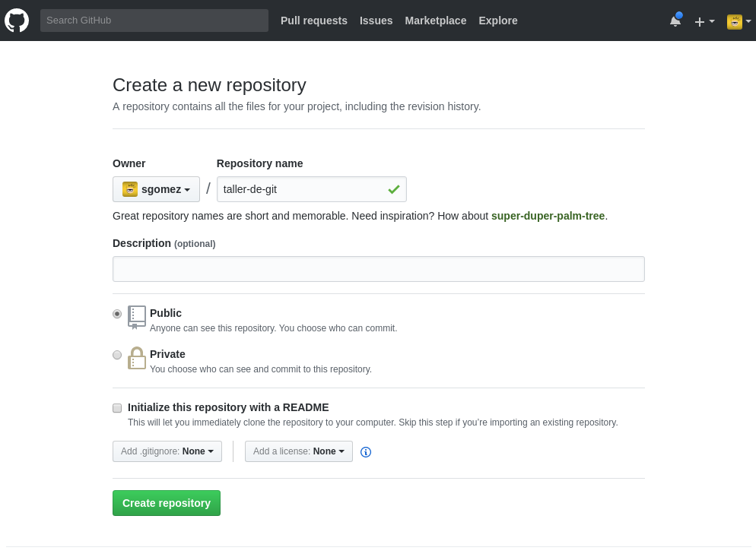Image resolution: width=756 pixels, height=557 pixels.
Task: Go to Pull requests
Action: pyautogui.click(x=314, y=21)
